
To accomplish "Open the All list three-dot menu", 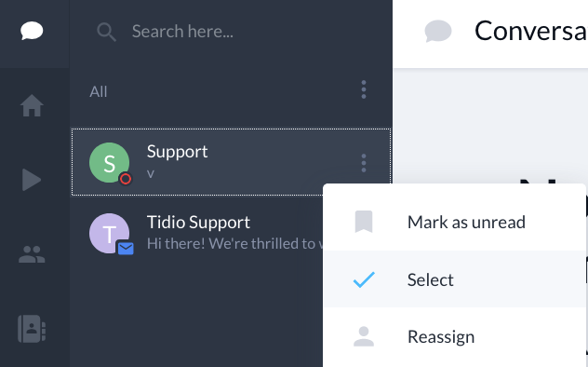I will pyautogui.click(x=364, y=89).
